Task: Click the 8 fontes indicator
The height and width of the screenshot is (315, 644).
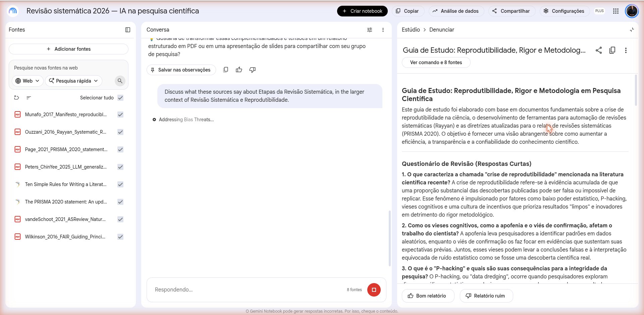Action: [354, 290]
